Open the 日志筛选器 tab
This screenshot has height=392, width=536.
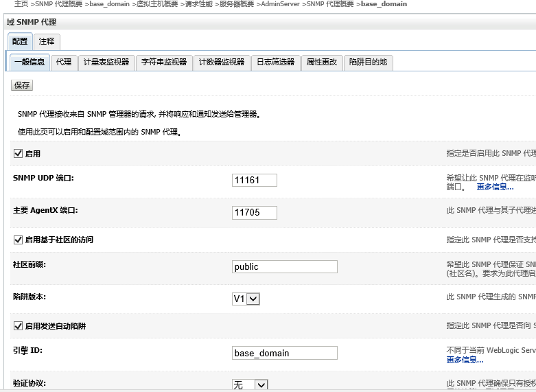[275, 62]
